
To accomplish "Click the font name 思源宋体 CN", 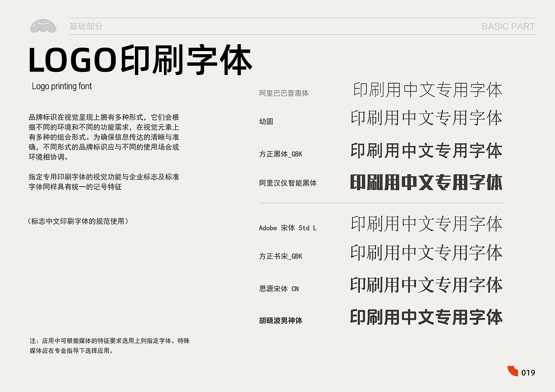I will click(279, 289).
